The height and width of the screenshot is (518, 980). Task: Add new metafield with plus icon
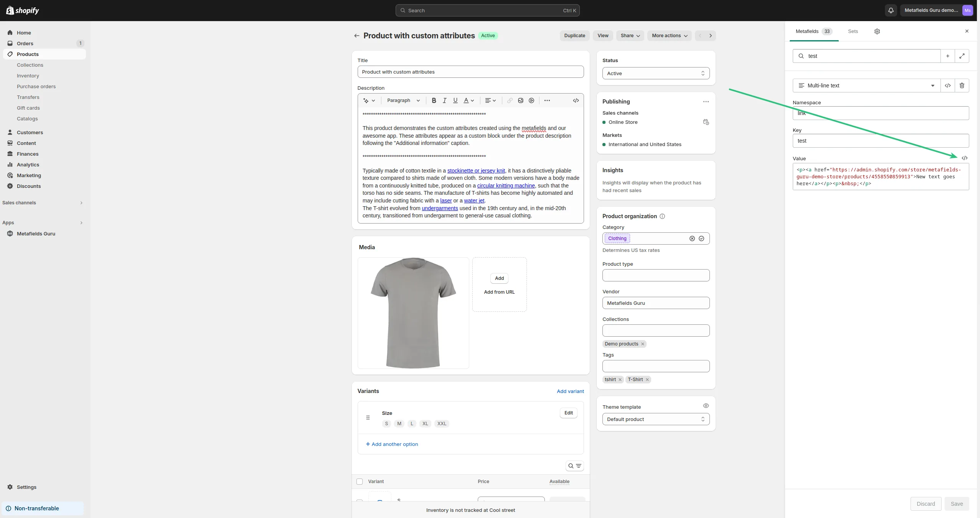pos(947,56)
